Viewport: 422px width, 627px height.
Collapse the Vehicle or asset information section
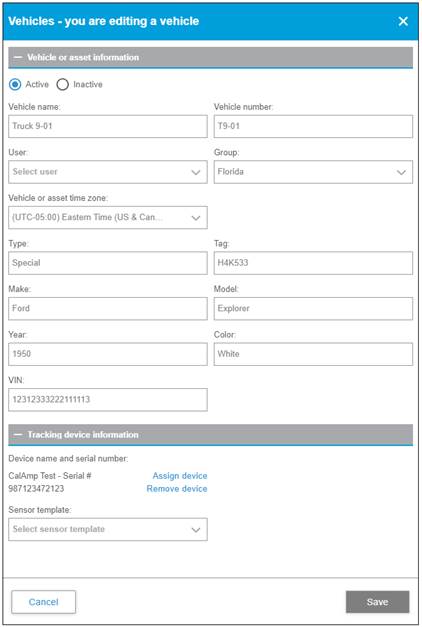18,58
